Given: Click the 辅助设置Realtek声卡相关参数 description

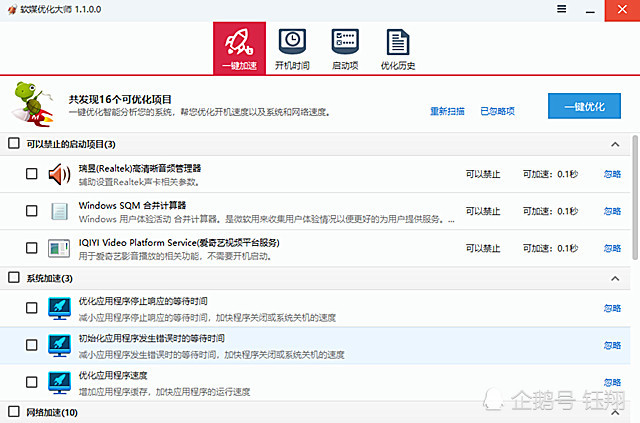Looking at the screenshot, I should pyautogui.click(x=139, y=182).
